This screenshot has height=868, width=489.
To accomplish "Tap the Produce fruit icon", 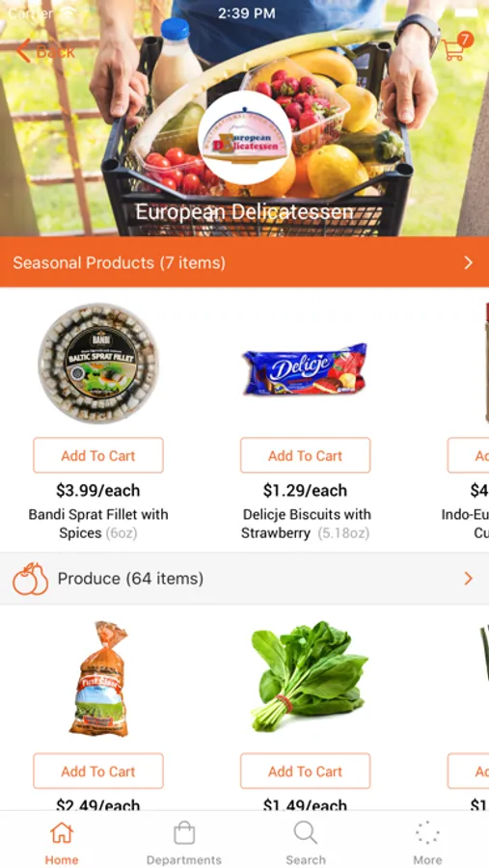I will point(31,579).
